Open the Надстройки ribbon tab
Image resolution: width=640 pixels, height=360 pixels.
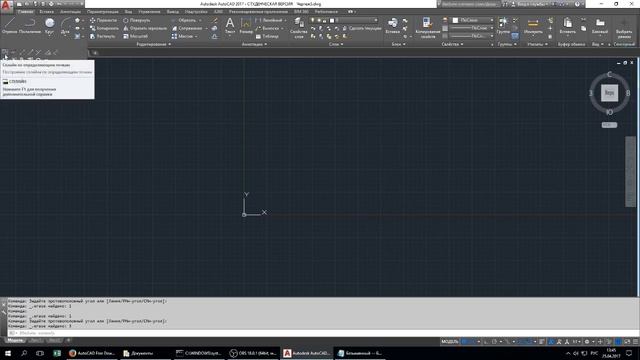pyautogui.click(x=196, y=12)
